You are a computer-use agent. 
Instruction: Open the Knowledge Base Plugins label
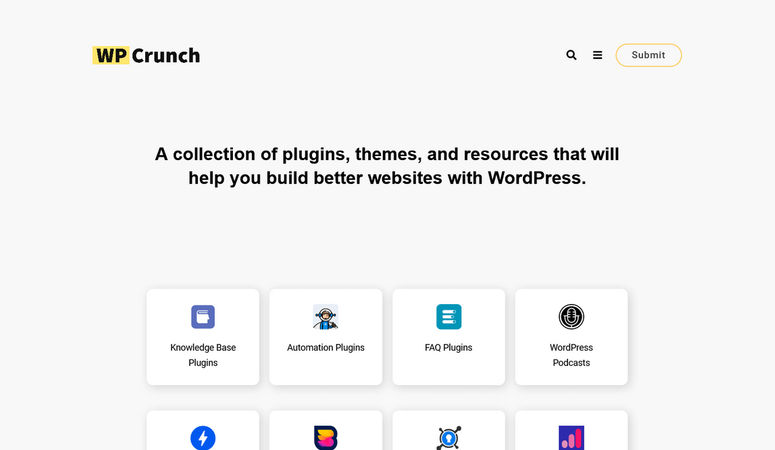coord(203,355)
